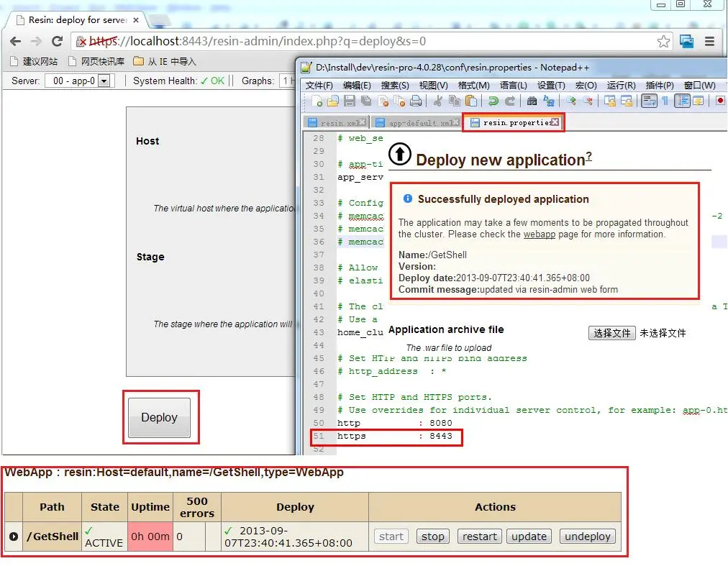728x566 pixels.
Task: Switch to the resin.xml tab in Notepad++
Action: click(x=335, y=122)
